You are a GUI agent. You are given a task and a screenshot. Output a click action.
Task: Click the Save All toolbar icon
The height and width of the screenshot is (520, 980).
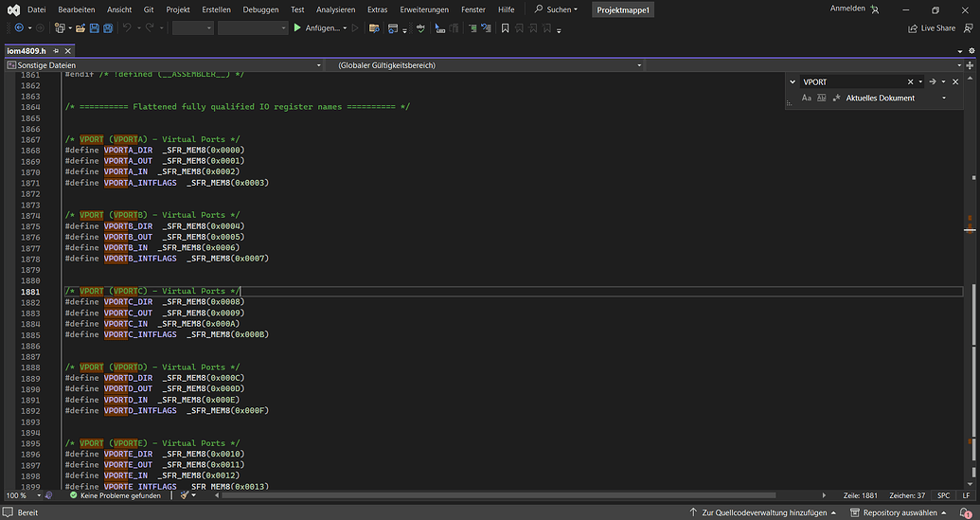tap(106, 28)
